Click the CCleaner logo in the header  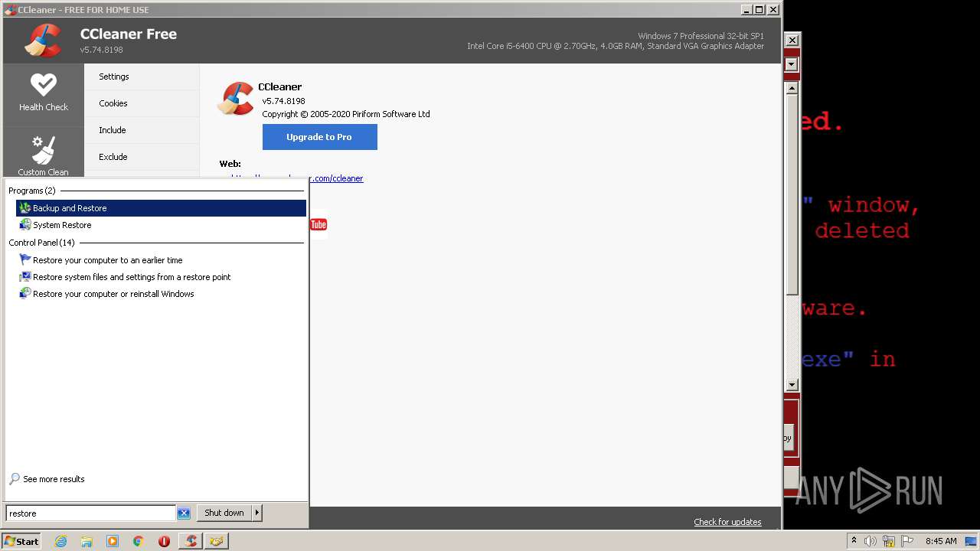click(43, 41)
